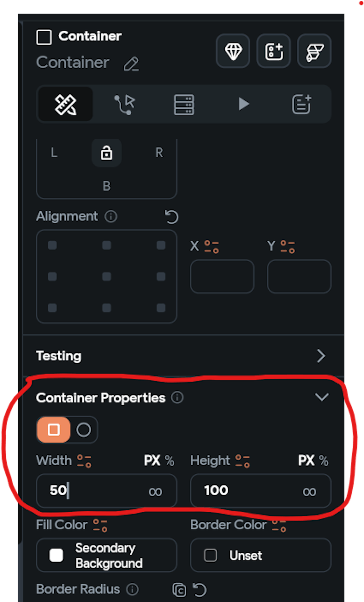364x602 pixels.
Task: Select the circle shape toggle option
Action: click(x=83, y=430)
